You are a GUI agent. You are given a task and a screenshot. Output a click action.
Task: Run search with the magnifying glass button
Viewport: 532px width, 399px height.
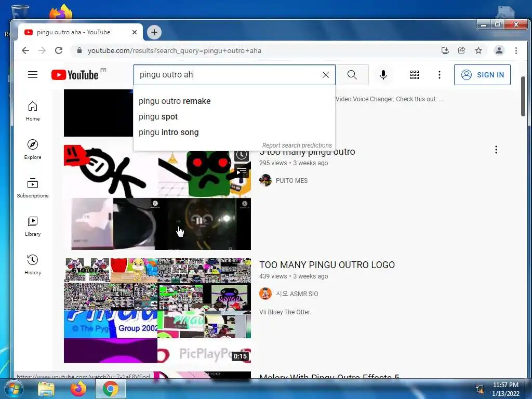(x=352, y=75)
